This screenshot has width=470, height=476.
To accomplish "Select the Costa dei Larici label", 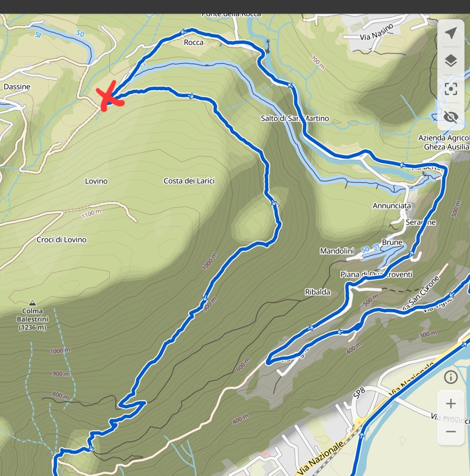I will tap(189, 181).
